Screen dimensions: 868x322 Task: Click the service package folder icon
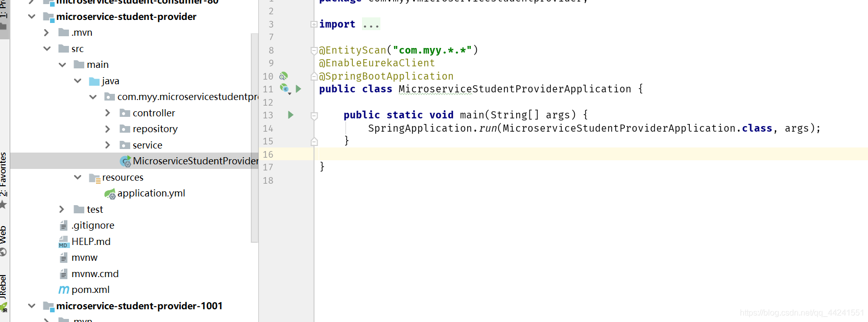[x=125, y=145]
